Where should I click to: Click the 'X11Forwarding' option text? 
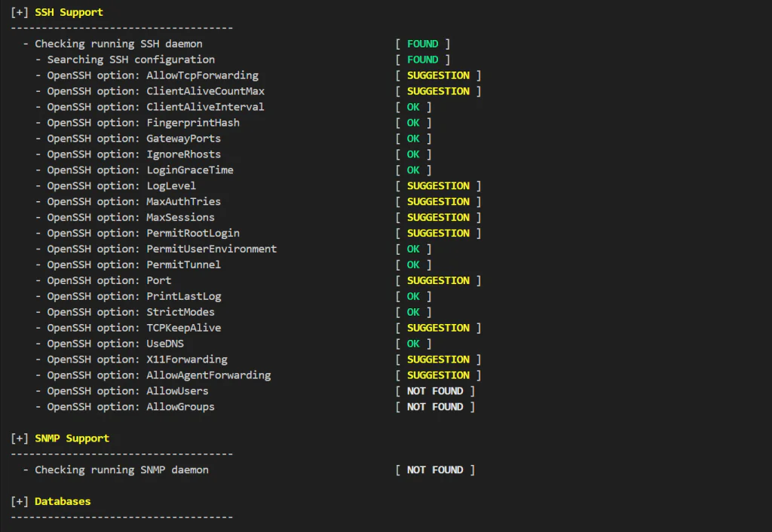coord(187,359)
